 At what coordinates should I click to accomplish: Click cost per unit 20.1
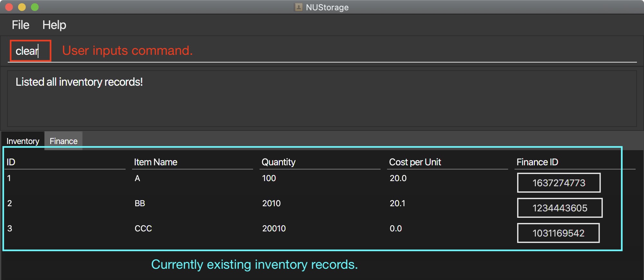[397, 203]
